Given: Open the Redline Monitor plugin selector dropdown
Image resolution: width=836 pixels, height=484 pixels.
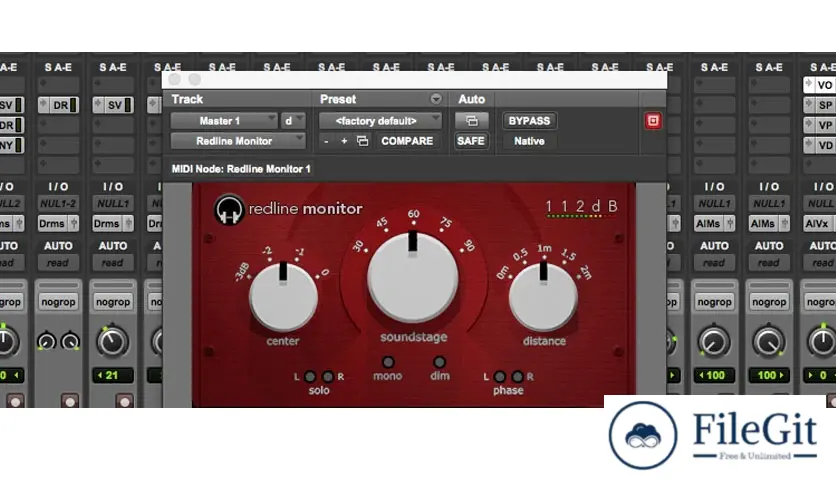Looking at the screenshot, I should [x=237, y=141].
